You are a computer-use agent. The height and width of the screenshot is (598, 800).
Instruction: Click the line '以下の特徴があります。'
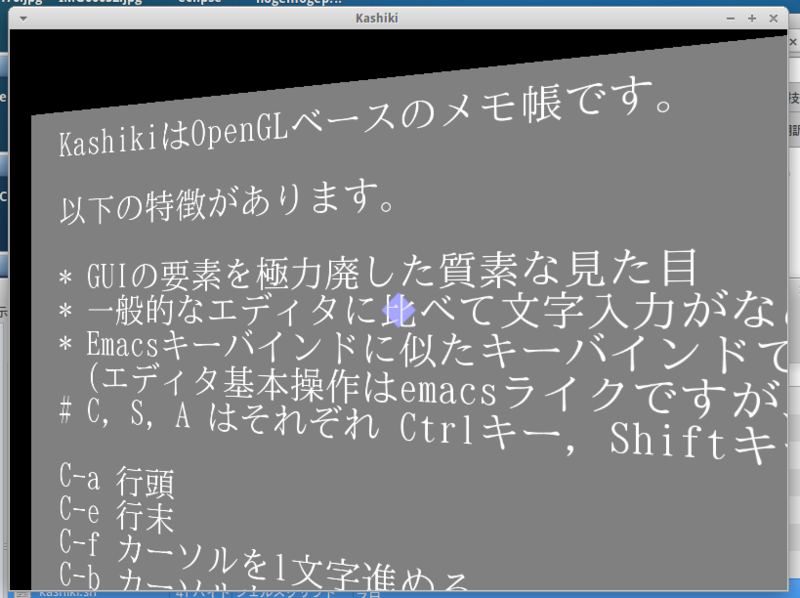[x=227, y=202]
